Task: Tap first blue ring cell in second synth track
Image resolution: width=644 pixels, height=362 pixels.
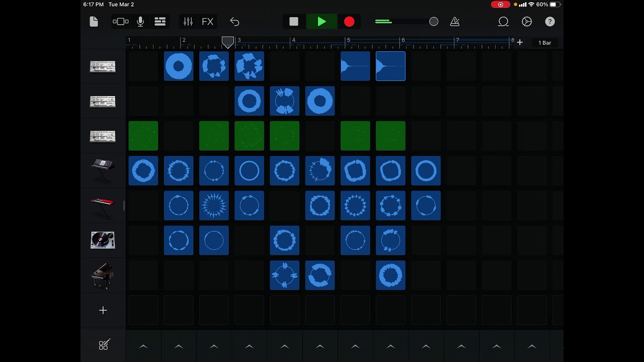Action: click(249, 101)
